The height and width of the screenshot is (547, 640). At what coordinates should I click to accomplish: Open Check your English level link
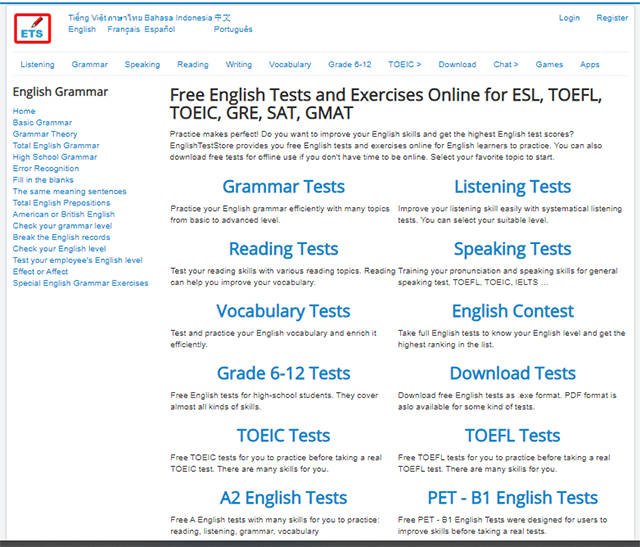tap(59, 249)
